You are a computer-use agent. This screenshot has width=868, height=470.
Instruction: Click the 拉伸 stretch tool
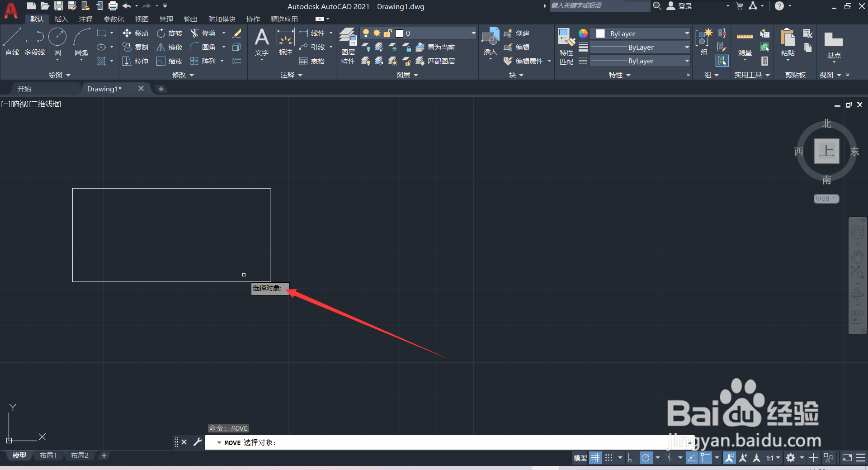136,61
